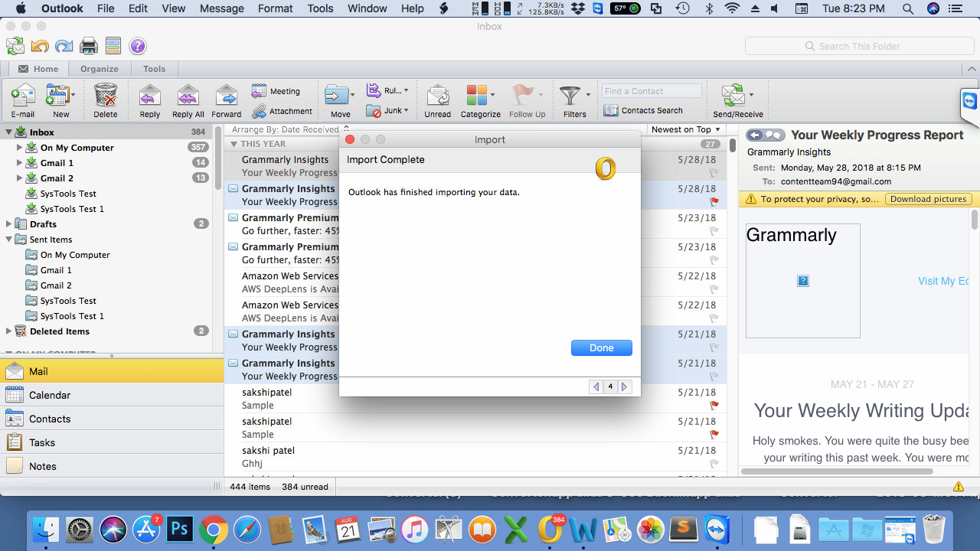Open the Newest on Top sort dropdown
Image resolution: width=980 pixels, height=551 pixels.
point(685,129)
